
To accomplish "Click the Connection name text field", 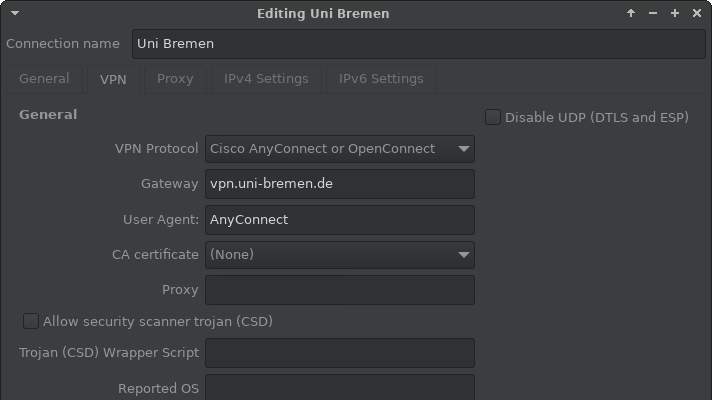I will [x=418, y=44].
